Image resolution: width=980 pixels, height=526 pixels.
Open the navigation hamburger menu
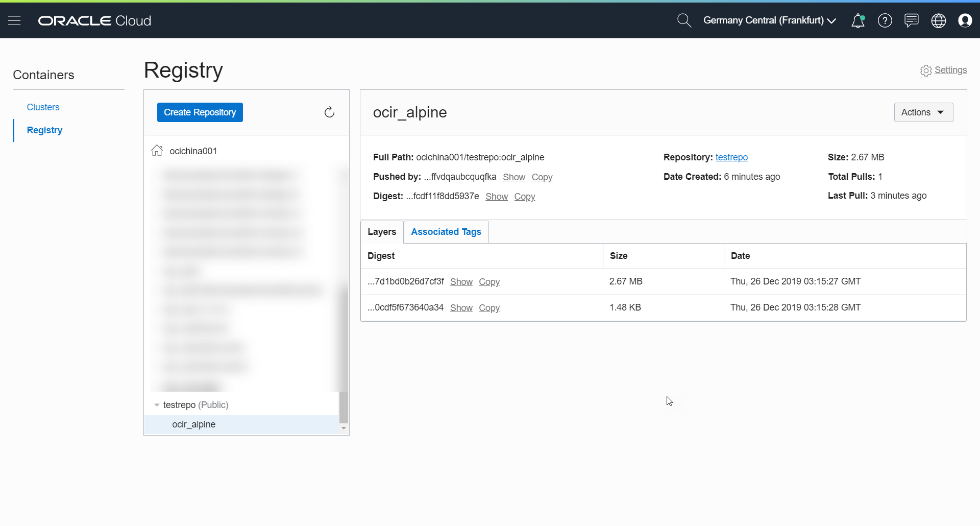(x=15, y=20)
